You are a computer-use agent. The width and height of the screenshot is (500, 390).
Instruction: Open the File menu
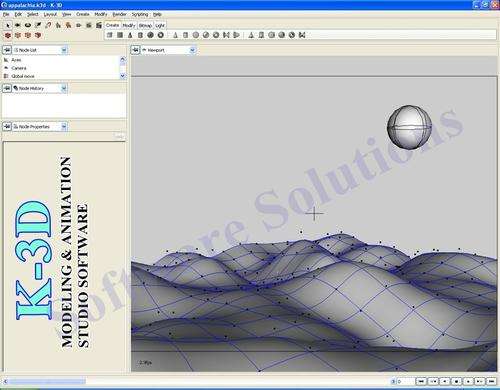click(x=6, y=14)
